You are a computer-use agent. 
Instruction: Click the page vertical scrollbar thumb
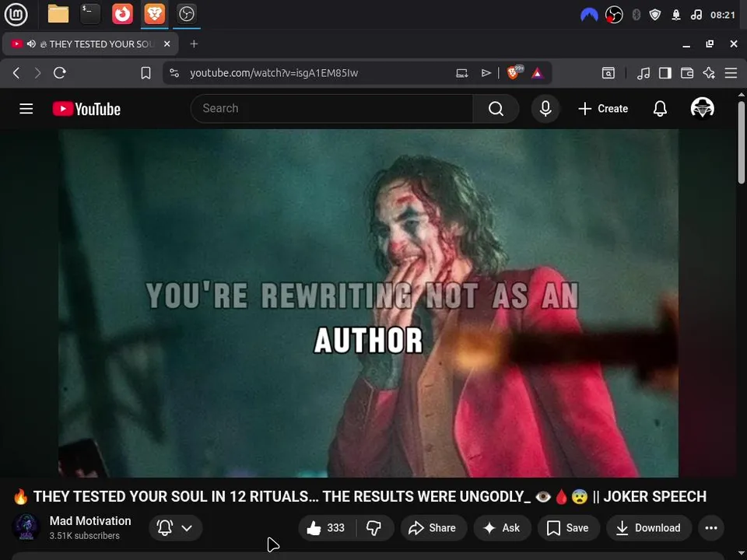click(x=742, y=142)
